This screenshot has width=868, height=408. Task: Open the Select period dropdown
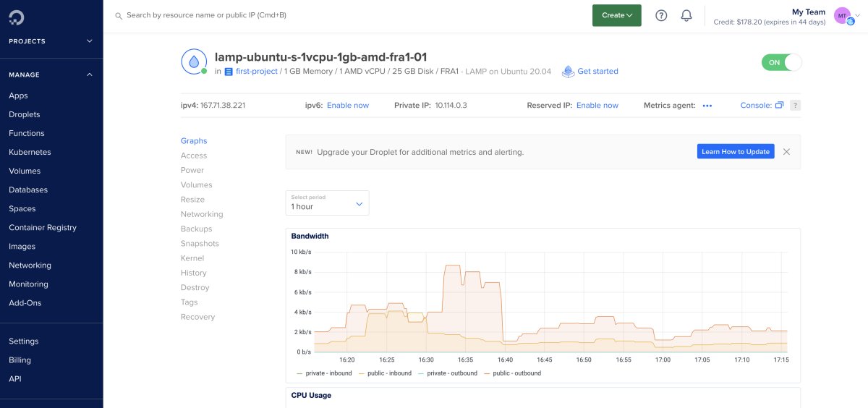pyautogui.click(x=327, y=203)
